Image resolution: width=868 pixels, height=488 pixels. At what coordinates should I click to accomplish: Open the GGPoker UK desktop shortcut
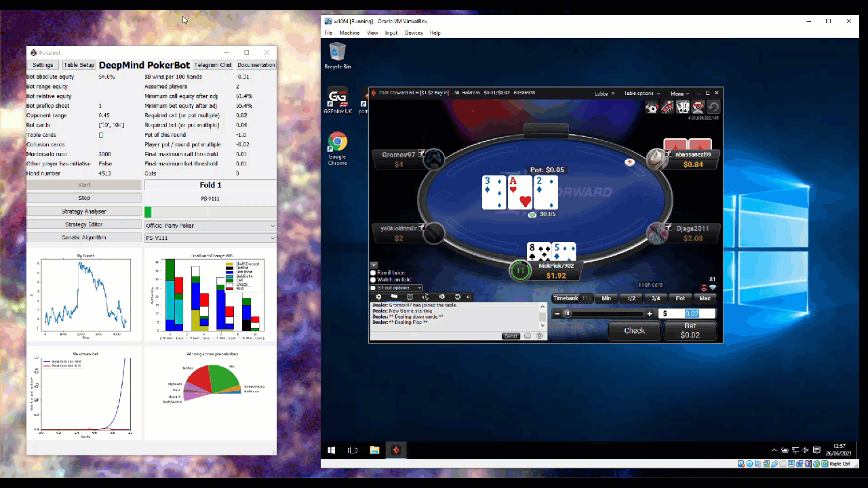tap(338, 100)
